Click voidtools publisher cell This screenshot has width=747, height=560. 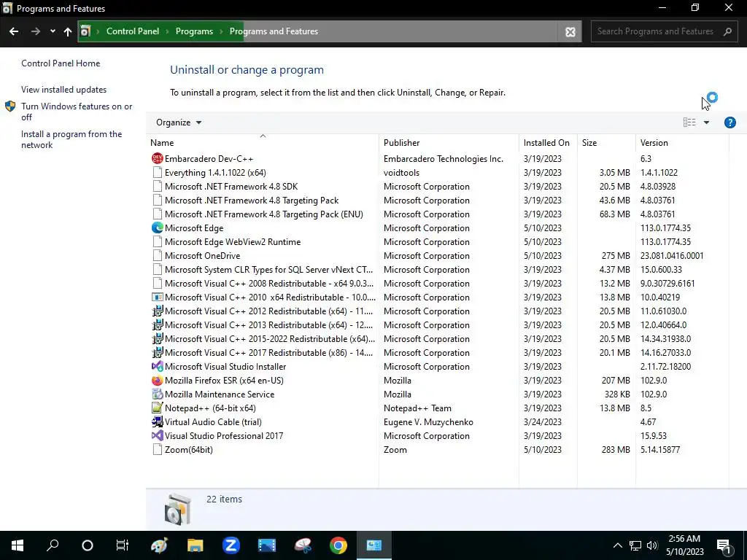tap(402, 172)
